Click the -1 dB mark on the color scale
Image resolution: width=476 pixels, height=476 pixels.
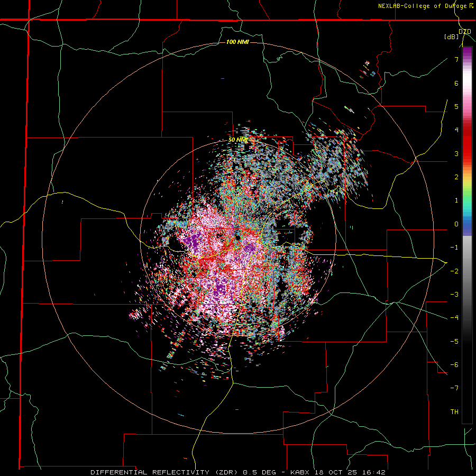click(x=454, y=248)
